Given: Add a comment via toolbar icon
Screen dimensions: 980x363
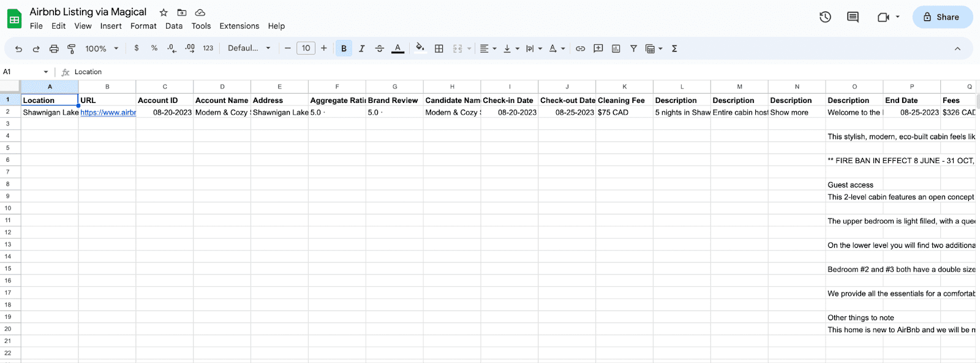Looking at the screenshot, I should point(598,48).
